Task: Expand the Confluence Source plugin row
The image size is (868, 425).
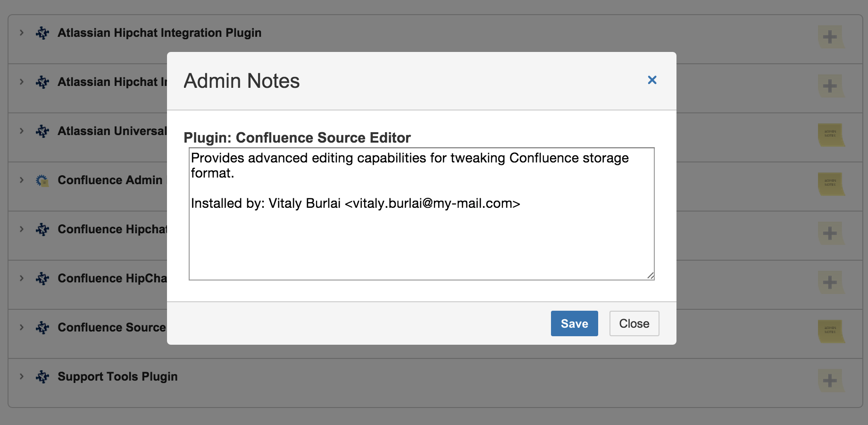Action: pyautogui.click(x=22, y=328)
